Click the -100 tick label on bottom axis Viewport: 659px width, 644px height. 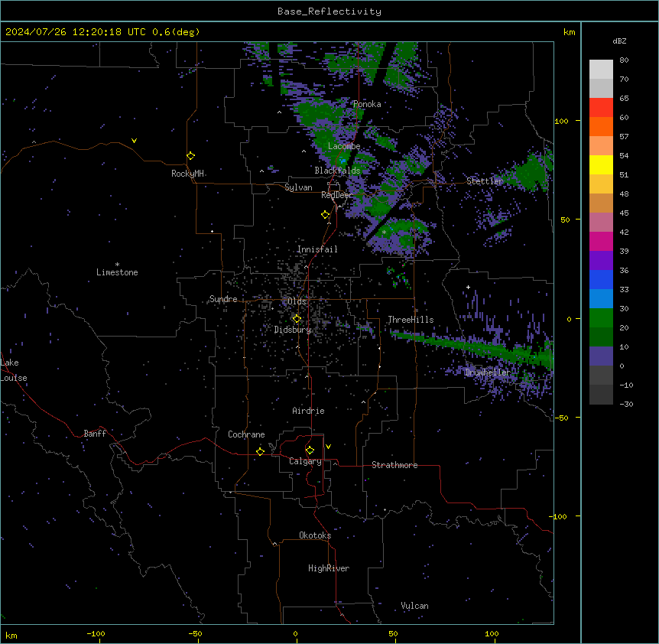[96, 633]
